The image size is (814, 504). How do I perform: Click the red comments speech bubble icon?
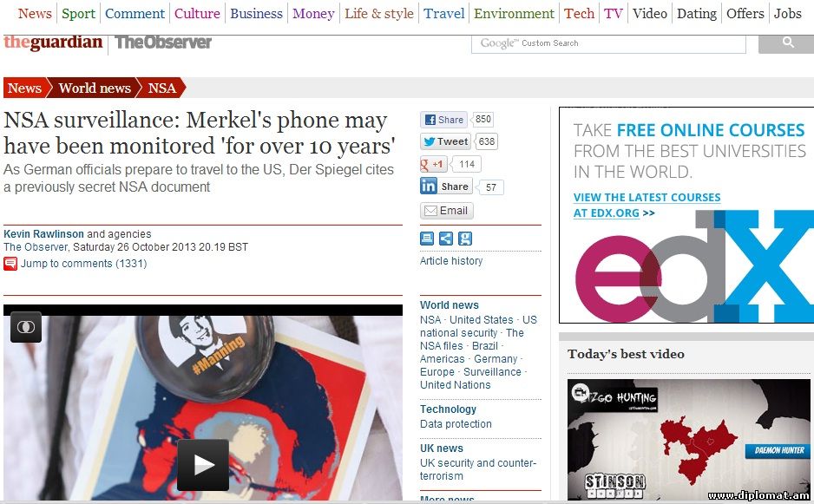[10, 264]
